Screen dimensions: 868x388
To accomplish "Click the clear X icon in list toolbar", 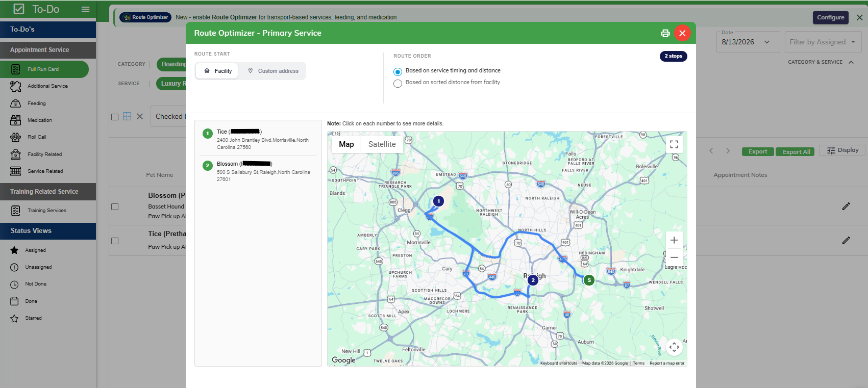I will 140,116.
